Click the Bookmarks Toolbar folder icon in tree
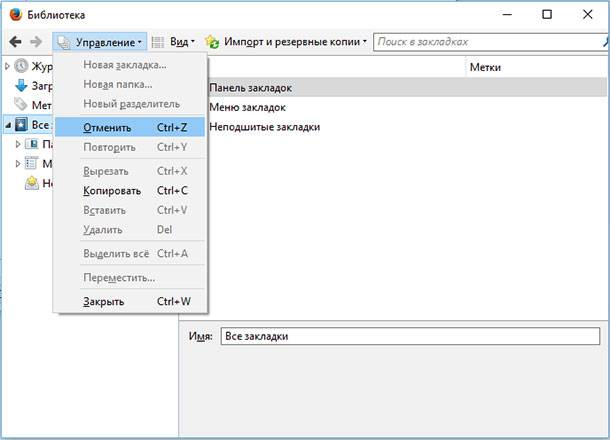Image resolution: width=610 pixels, height=440 pixels. pyautogui.click(x=32, y=144)
